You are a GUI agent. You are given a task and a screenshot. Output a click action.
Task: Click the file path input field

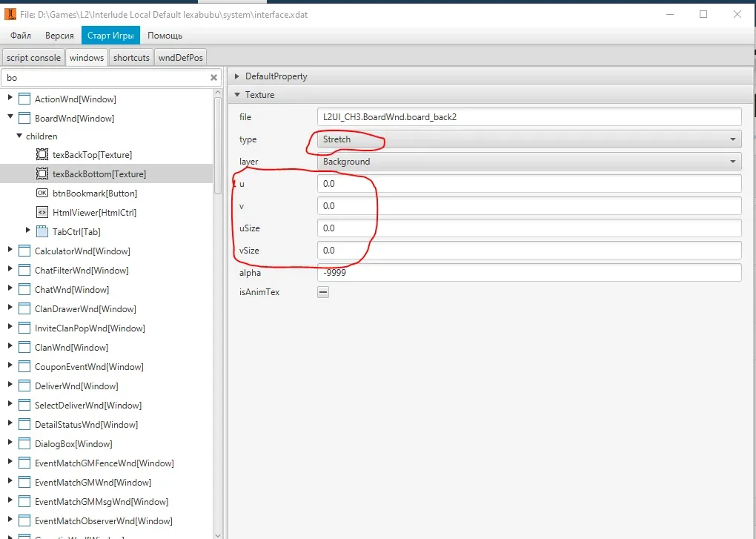pos(529,117)
